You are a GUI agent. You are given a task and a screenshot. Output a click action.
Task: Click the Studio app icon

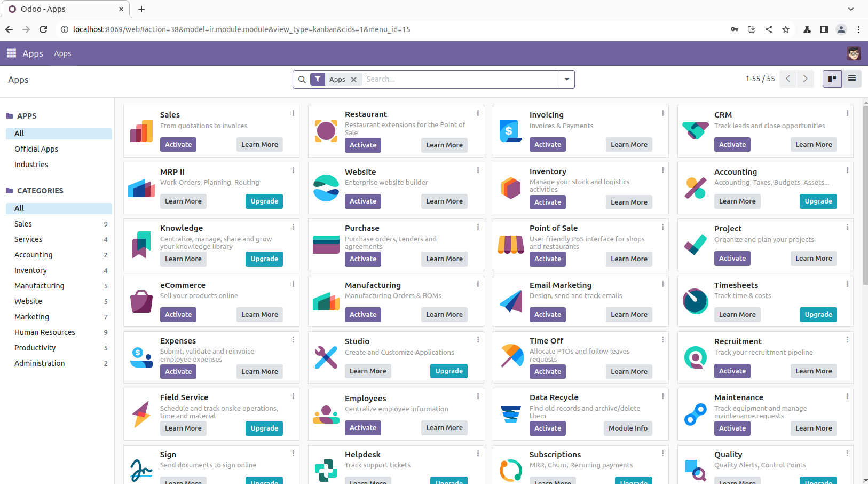pyautogui.click(x=326, y=357)
